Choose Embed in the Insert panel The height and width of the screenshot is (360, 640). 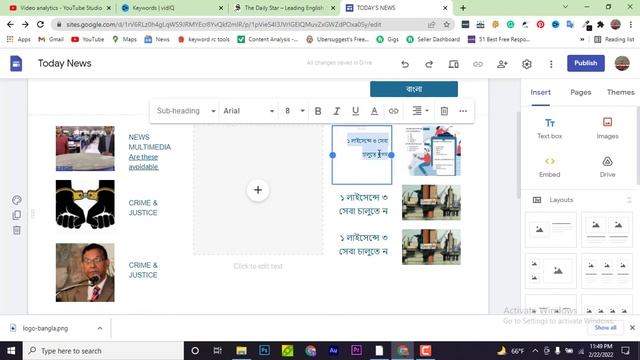pyautogui.click(x=549, y=167)
